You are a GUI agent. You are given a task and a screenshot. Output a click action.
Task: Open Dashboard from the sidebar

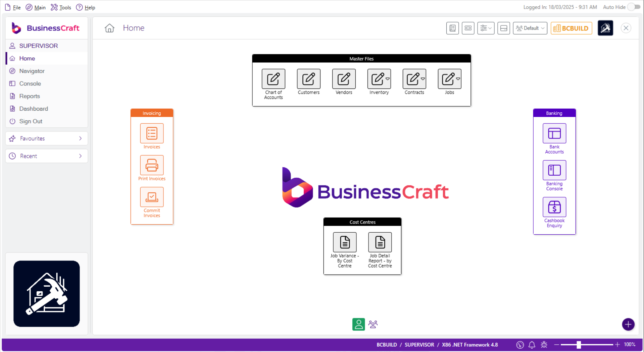[x=47, y=109]
